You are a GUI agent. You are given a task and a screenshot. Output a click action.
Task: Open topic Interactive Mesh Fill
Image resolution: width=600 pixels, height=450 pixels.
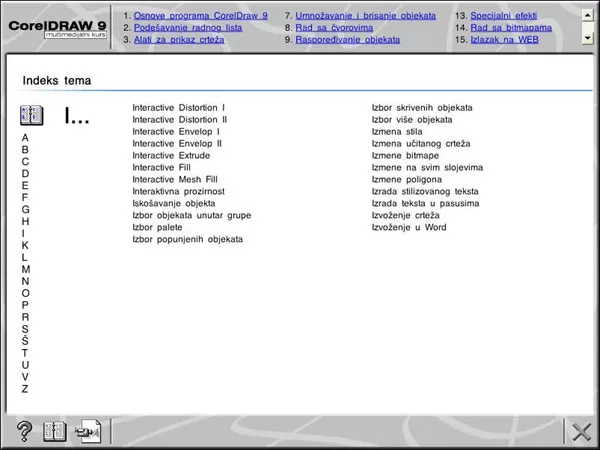[175, 179]
